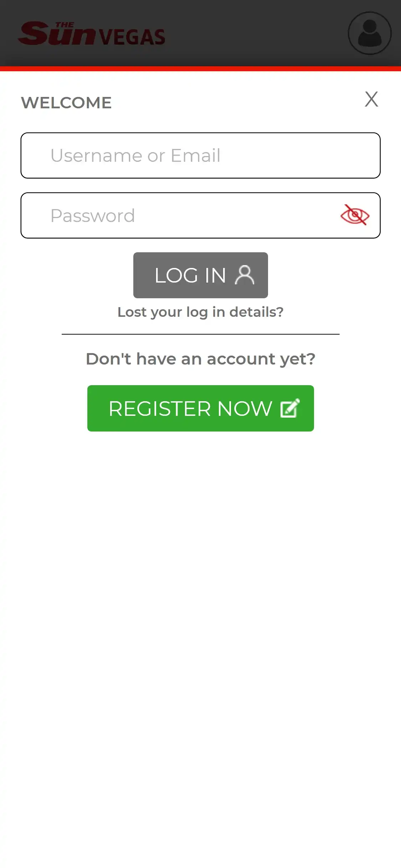
Task: Close the Welcome login panel
Action: [371, 99]
